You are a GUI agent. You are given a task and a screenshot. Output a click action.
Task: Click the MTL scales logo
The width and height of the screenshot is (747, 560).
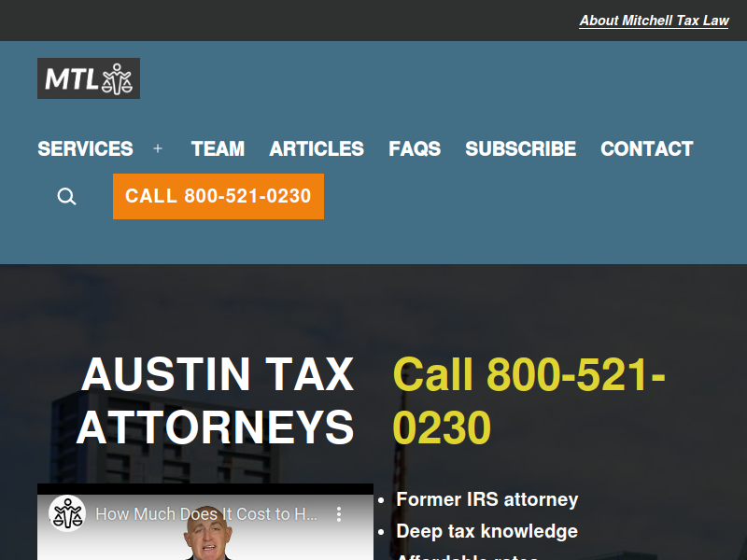pyautogui.click(x=89, y=78)
